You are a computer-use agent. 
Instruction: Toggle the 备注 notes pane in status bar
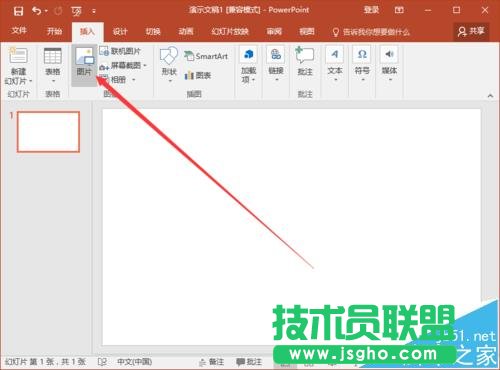[x=211, y=362]
